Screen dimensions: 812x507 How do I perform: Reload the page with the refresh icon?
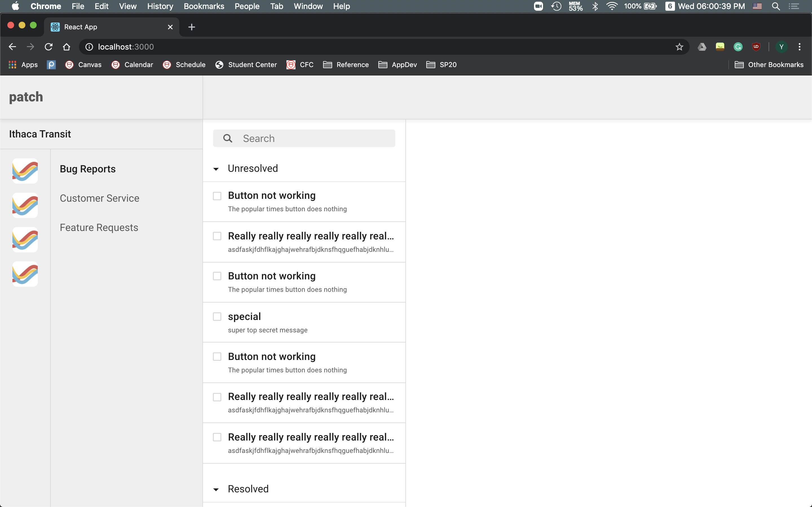[x=49, y=47]
